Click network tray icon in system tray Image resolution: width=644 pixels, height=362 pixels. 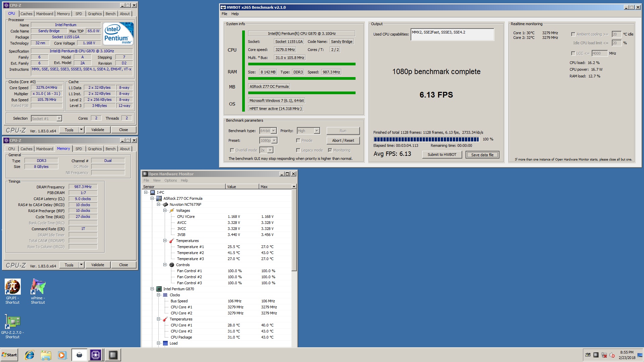click(604, 355)
